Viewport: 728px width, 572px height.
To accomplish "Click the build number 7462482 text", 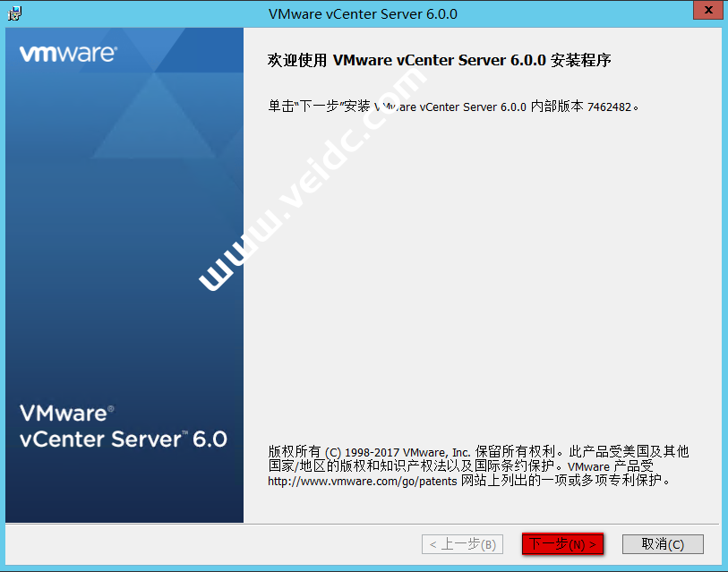I will (x=609, y=107).
